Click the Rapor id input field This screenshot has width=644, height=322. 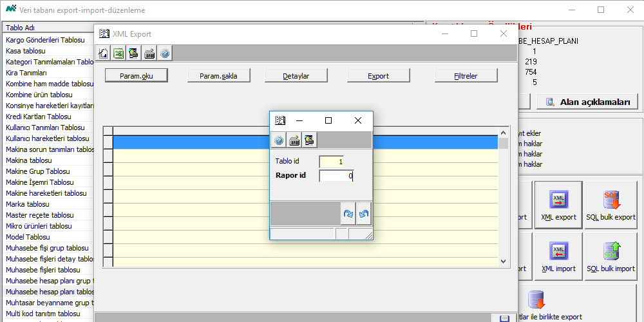[x=336, y=176]
